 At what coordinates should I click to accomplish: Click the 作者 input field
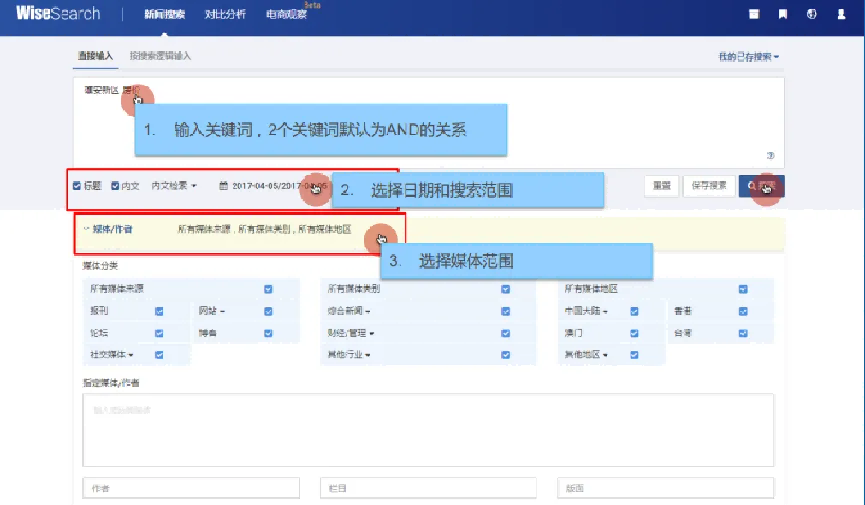click(191, 488)
